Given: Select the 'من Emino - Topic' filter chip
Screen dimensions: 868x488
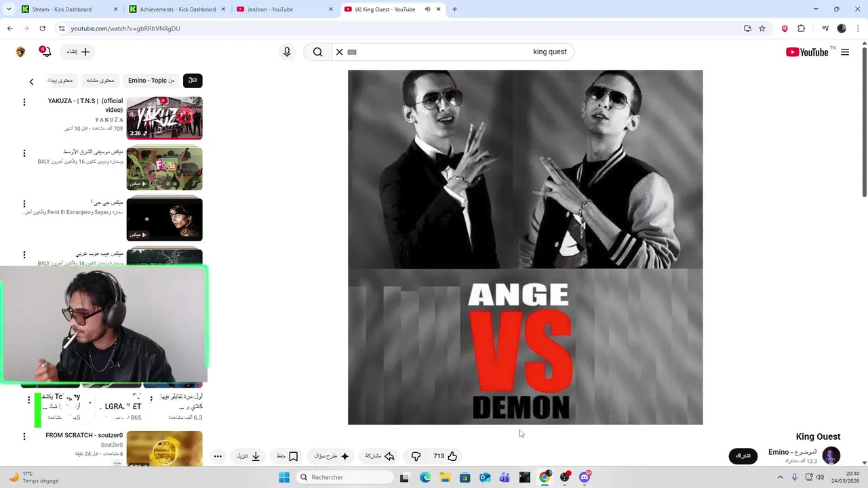Looking at the screenshot, I should point(151,81).
